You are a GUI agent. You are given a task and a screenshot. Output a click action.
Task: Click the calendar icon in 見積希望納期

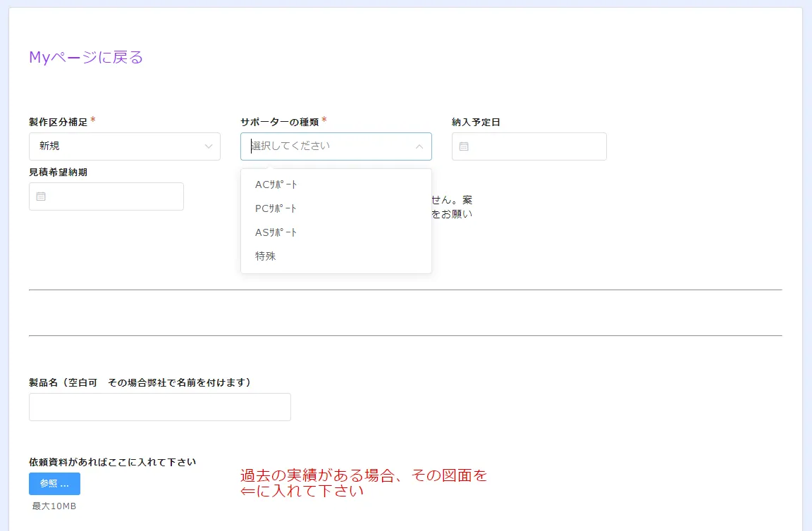pyautogui.click(x=41, y=196)
